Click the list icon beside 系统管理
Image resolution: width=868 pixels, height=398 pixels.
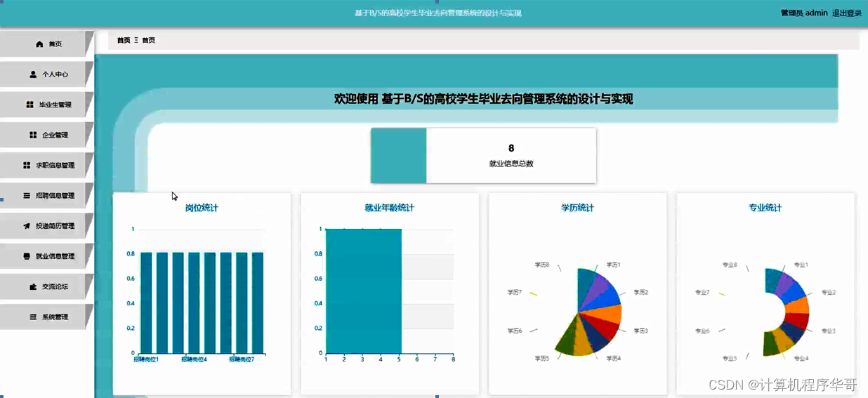(33, 317)
